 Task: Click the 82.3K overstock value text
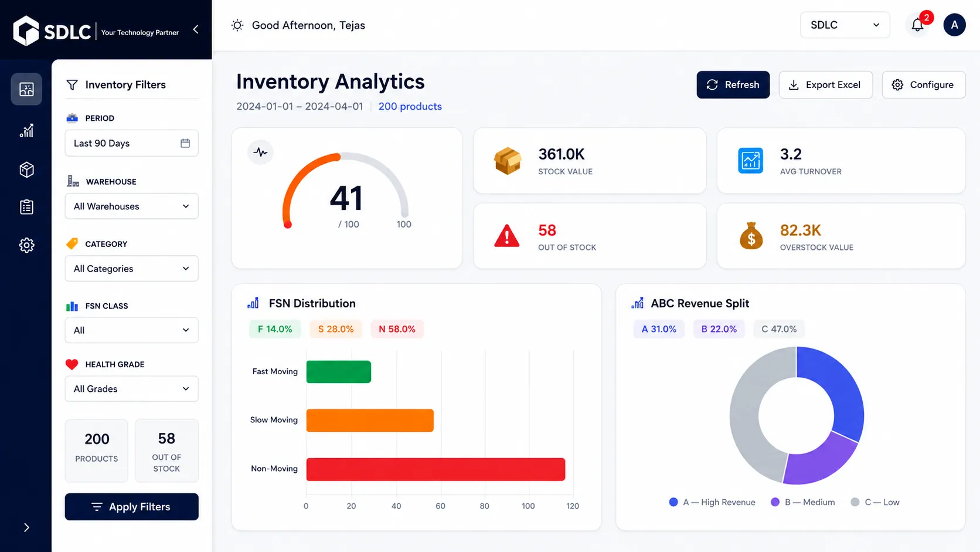coord(801,230)
